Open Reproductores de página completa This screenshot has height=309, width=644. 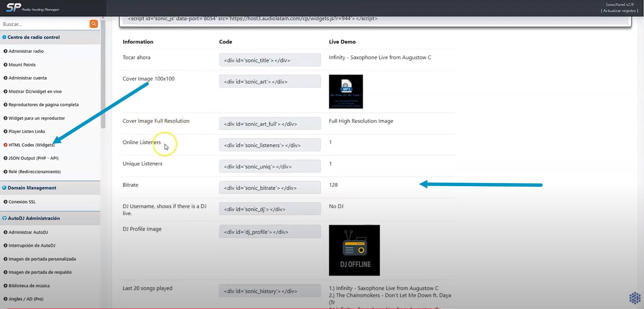pyautogui.click(x=44, y=105)
